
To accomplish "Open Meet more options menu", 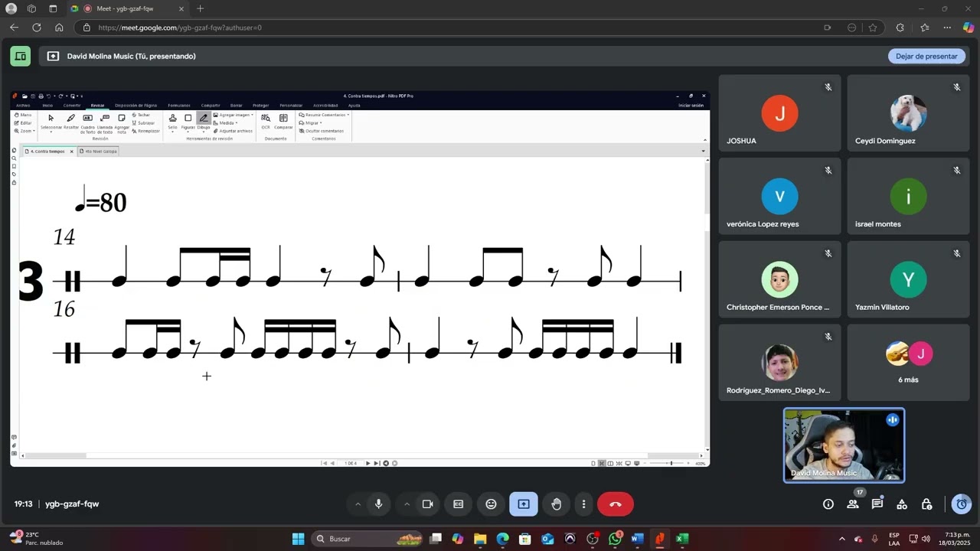I will pos(583,504).
